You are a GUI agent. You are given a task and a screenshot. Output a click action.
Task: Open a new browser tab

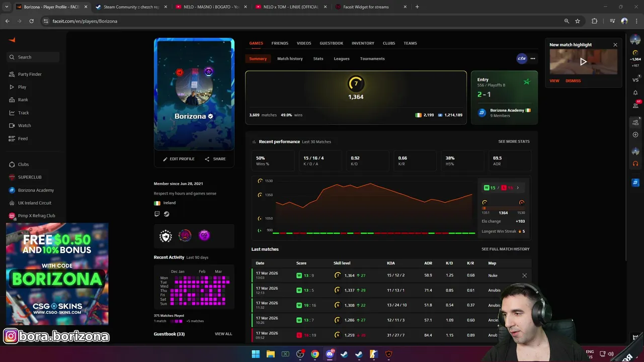click(x=417, y=7)
